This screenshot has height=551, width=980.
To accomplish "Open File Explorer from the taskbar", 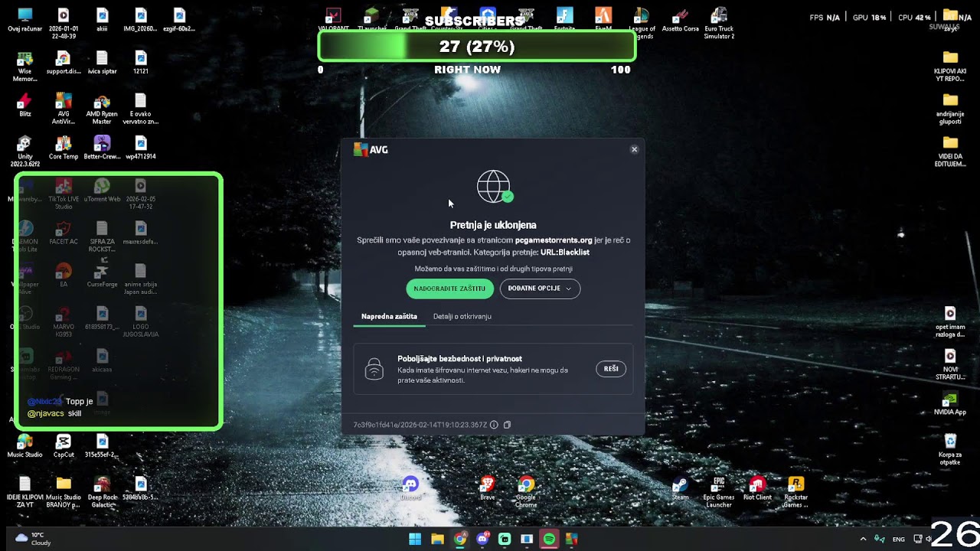I will click(x=437, y=539).
